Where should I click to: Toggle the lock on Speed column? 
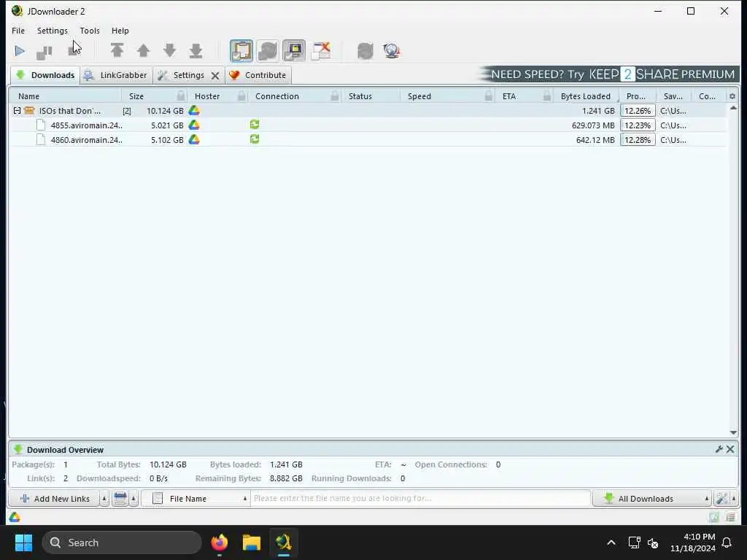(x=488, y=96)
